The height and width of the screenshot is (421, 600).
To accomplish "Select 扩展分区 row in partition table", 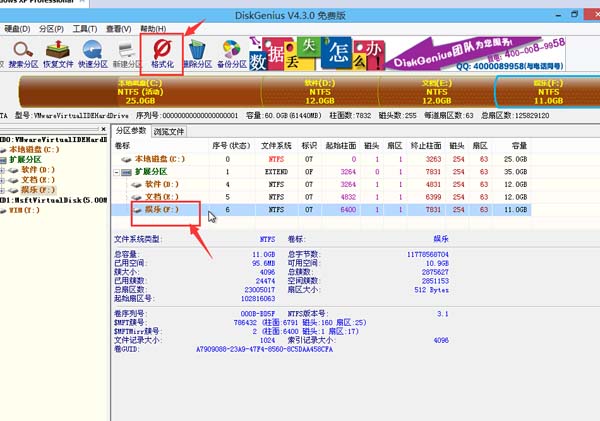I will tap(321, 171).
